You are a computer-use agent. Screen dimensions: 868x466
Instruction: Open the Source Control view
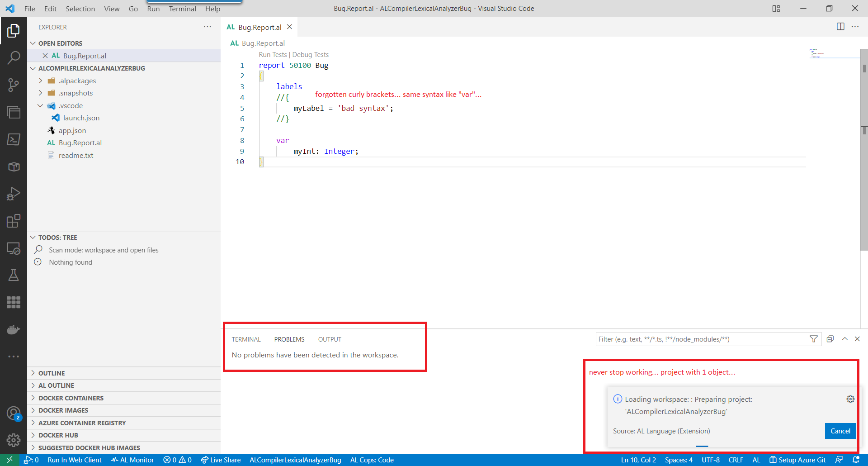(14, 85)
